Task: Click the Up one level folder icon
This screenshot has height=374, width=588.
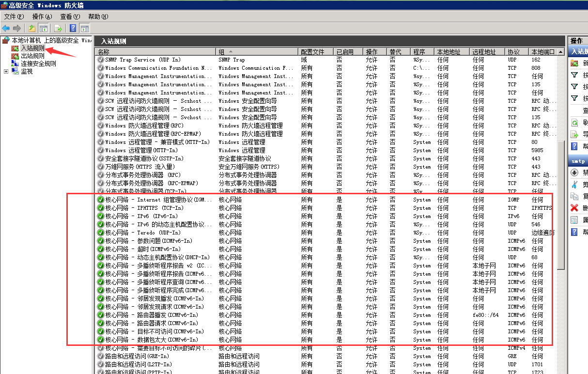Action: pos(32,28)
